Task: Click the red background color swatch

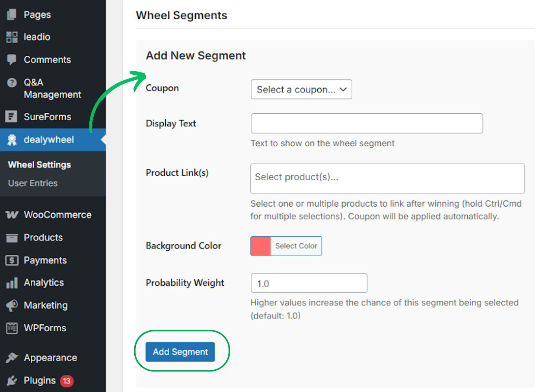Action: pyautogui.click(x=261, y=246)
